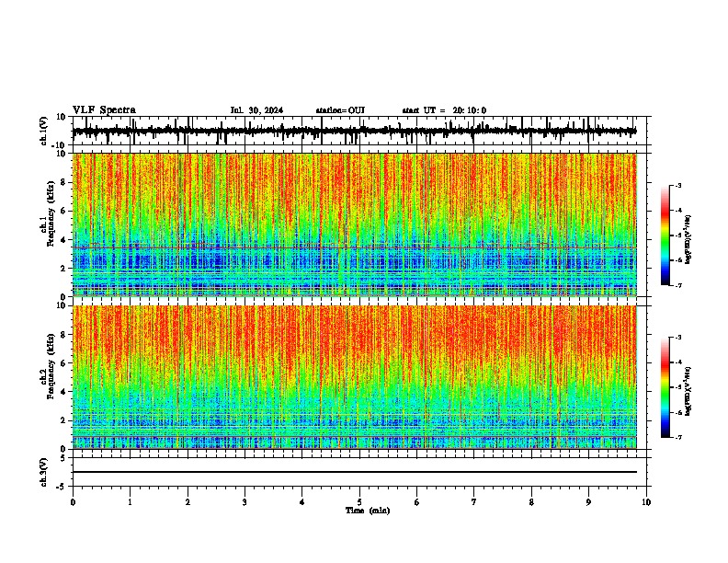Click the "8" tick on Time axis
This screenshot has width=728, height=563.
(531, 502)
